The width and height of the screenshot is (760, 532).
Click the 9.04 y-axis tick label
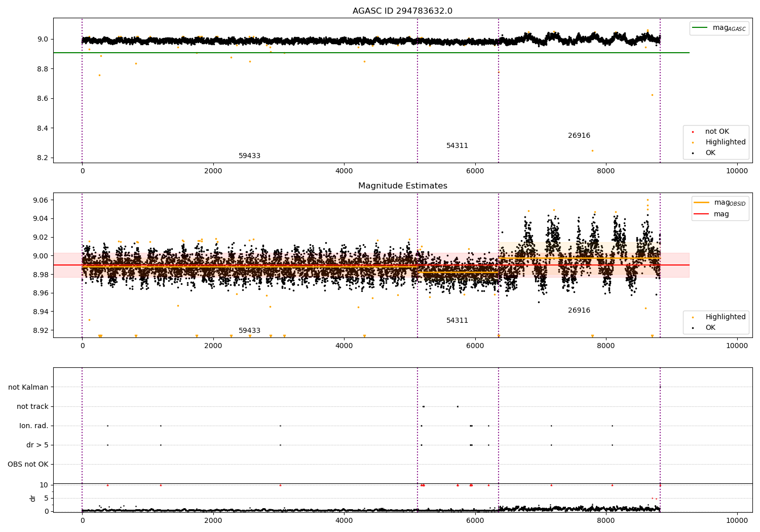[x=41, y=219]
